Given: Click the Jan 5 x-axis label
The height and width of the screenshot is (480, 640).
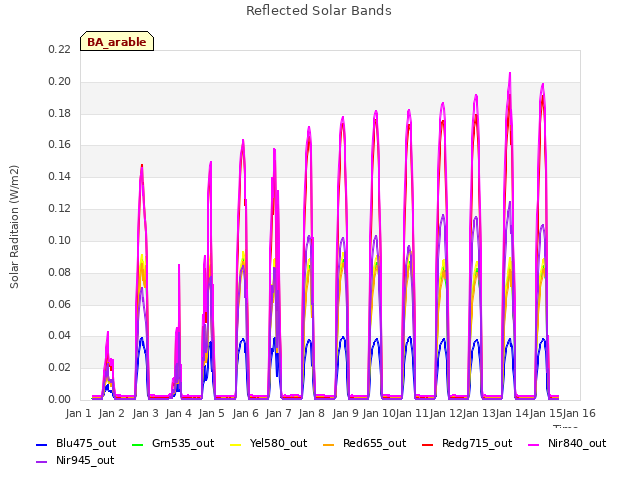Looking at the screenshot, I should click(212, 413).
